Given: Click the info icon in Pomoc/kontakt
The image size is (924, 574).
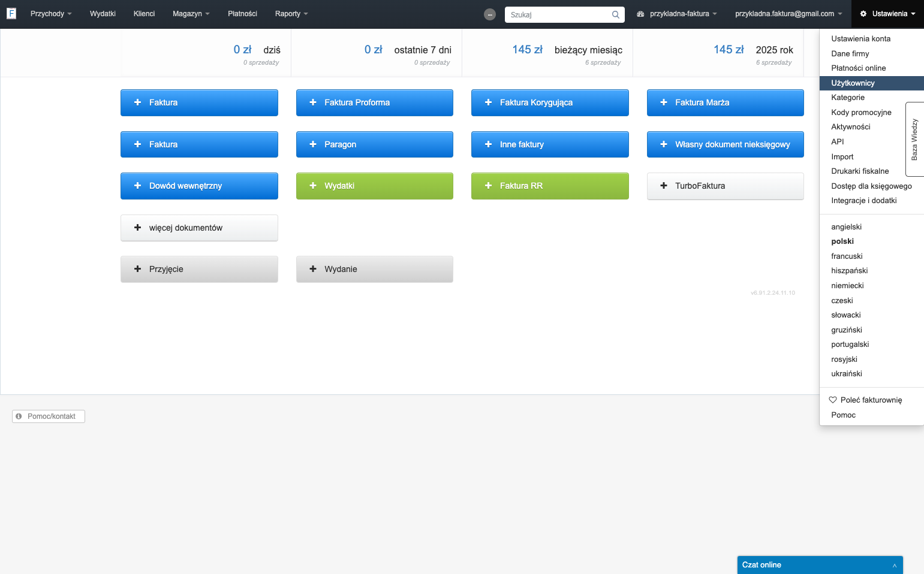Looking at the screenshot, I should [19, 416].
